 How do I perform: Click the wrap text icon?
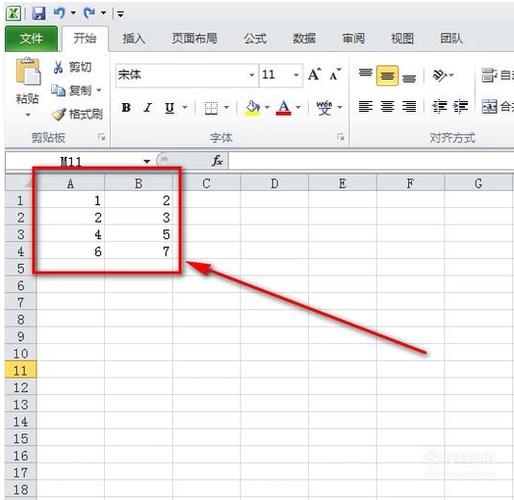pos(489,75)
